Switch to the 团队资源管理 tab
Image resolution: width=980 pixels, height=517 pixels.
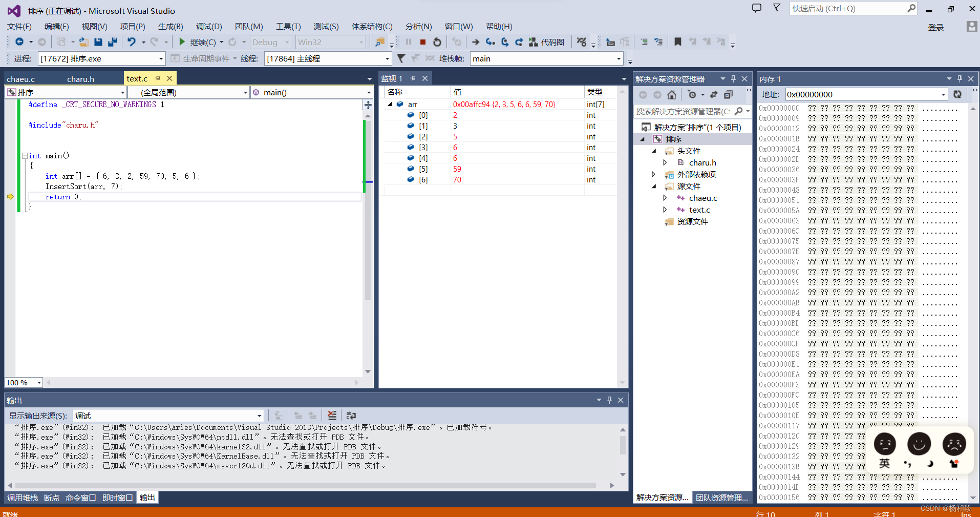(x=722, y=498)
